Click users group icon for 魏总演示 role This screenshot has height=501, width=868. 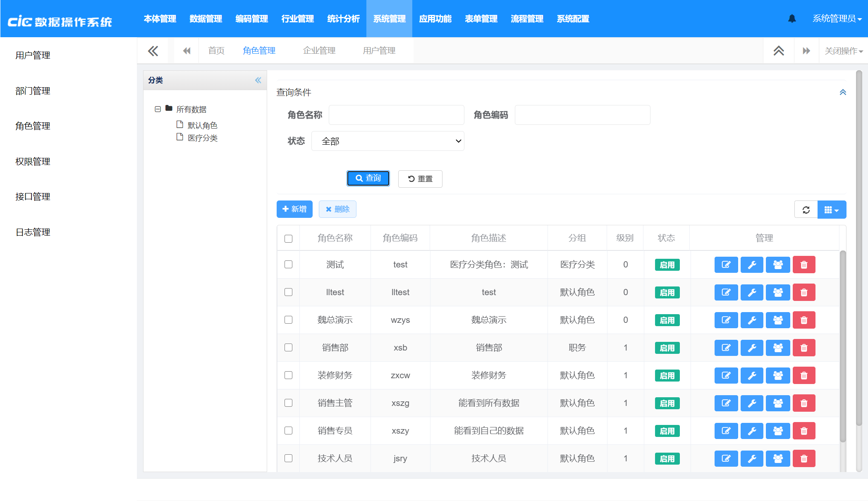click(x=777, y=320)
